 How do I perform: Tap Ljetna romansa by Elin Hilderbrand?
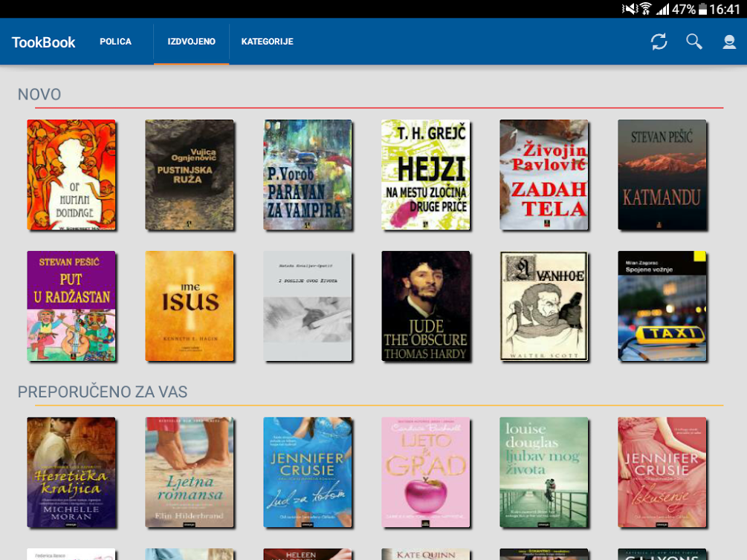coord(189,472)
